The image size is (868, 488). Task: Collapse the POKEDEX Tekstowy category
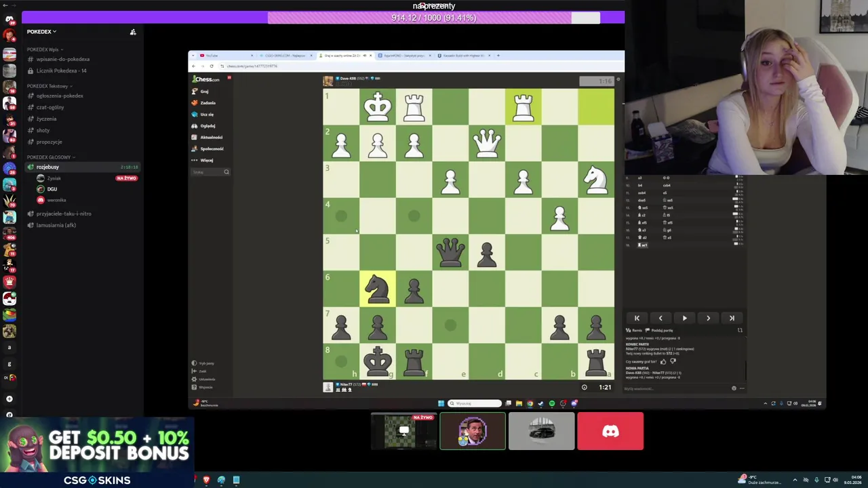click(x=49, y=86)
